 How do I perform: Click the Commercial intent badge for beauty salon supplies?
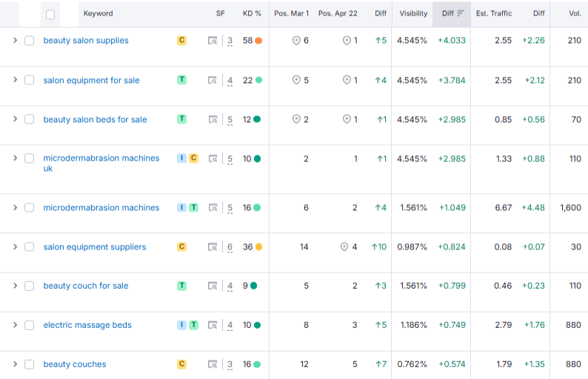pos(182,40)
